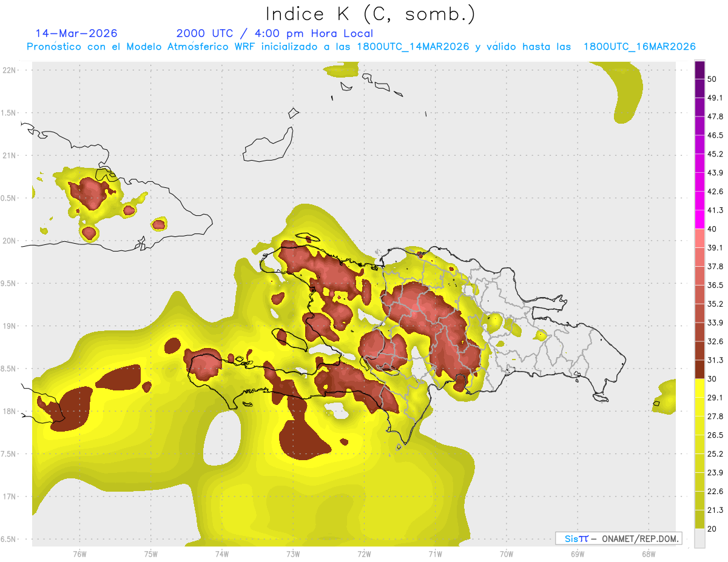The width and height of the screenshot is (728, 562).
Task: Click the "73W" longitude label
Action: (x=293, y=554)
